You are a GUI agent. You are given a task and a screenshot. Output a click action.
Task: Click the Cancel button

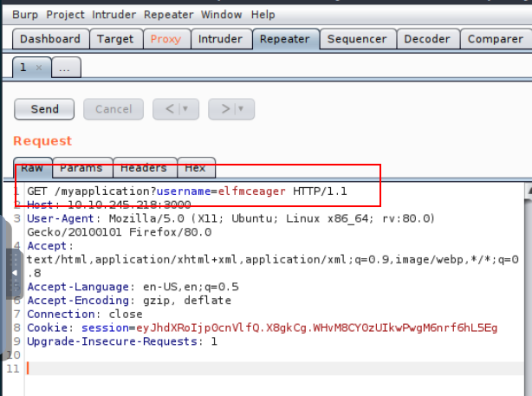(114, 109)
